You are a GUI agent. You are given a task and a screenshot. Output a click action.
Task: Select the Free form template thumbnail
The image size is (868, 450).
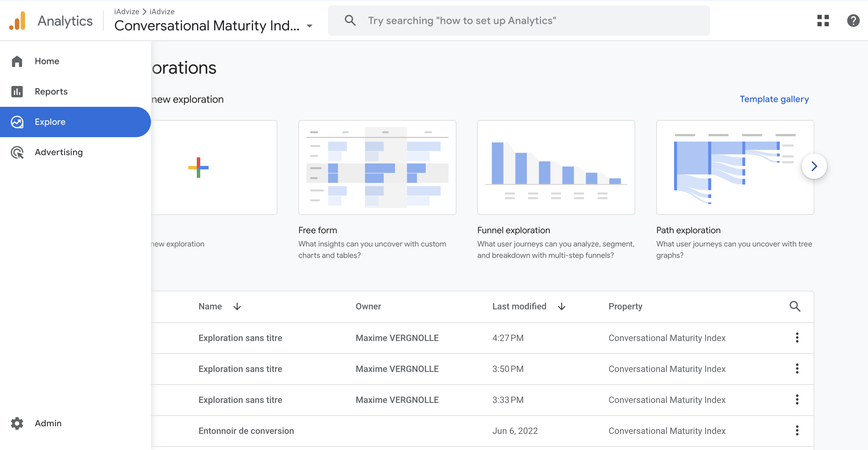click(377, 167)
